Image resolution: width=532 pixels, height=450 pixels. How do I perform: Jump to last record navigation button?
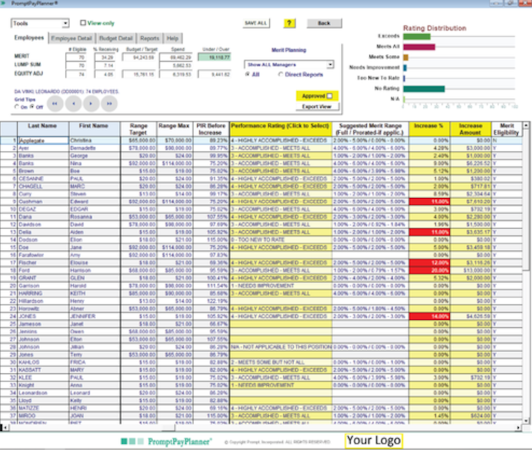point(109,104)
